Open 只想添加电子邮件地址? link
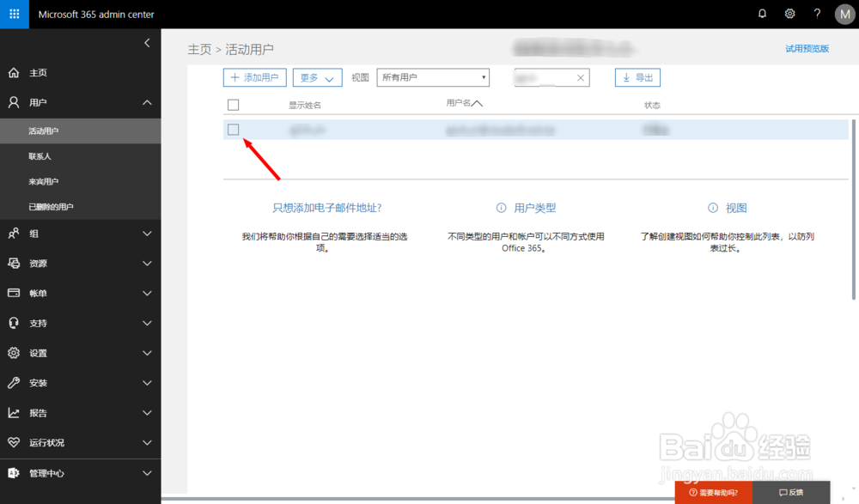 (x=327, y=208)
